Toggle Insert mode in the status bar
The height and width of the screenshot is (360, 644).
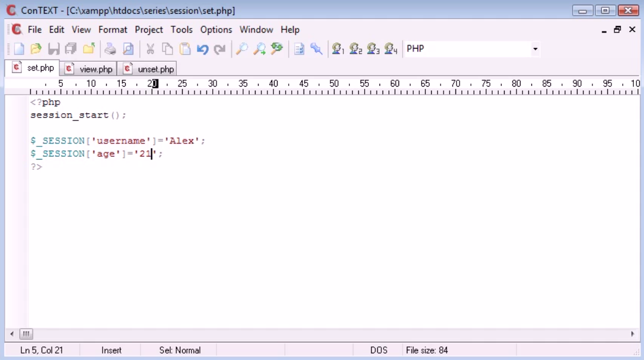111,350
